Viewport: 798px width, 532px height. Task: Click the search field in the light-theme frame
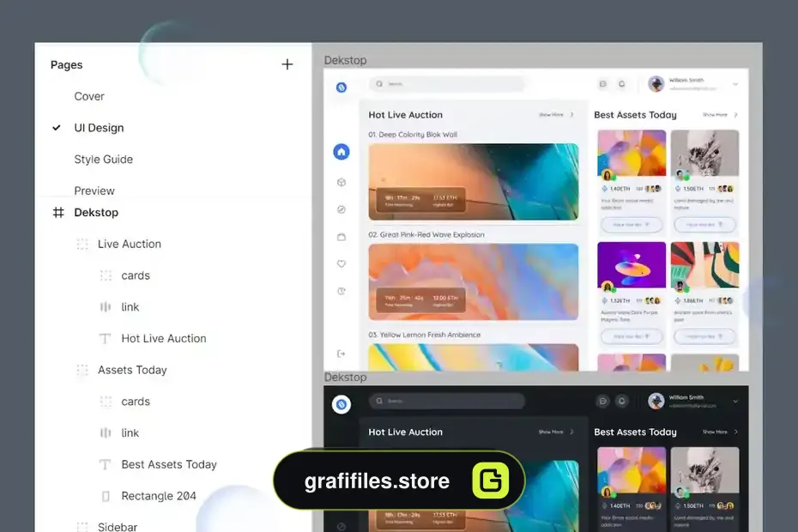point(447,84)
